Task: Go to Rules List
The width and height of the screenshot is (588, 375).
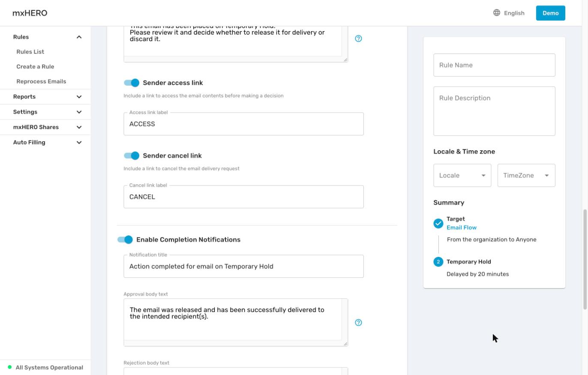Action: [30, 52]
